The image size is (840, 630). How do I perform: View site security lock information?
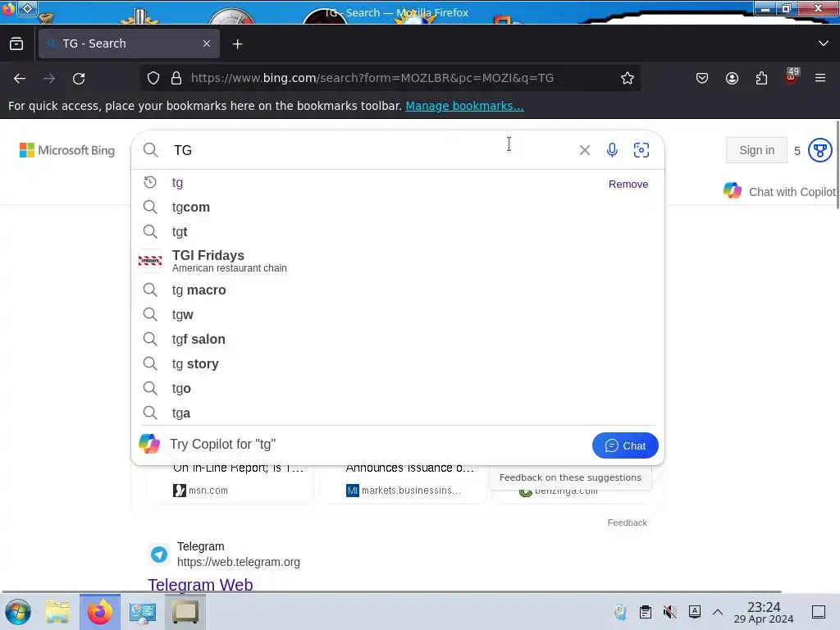pos(176,78)
